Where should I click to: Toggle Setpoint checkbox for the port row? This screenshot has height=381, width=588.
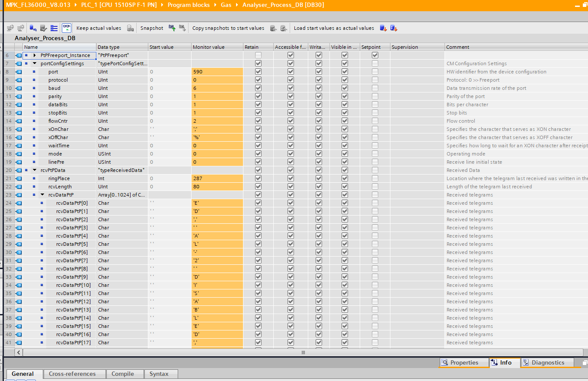(x=375, y=72)
